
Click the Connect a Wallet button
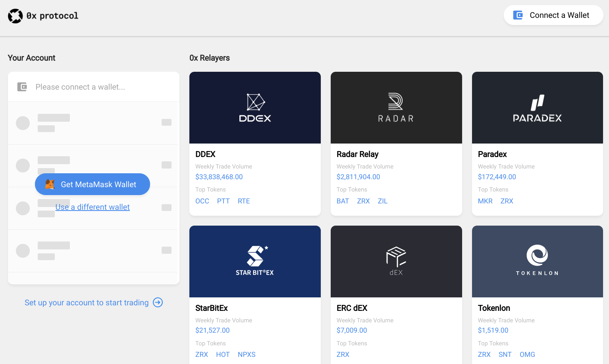[553, 15]
